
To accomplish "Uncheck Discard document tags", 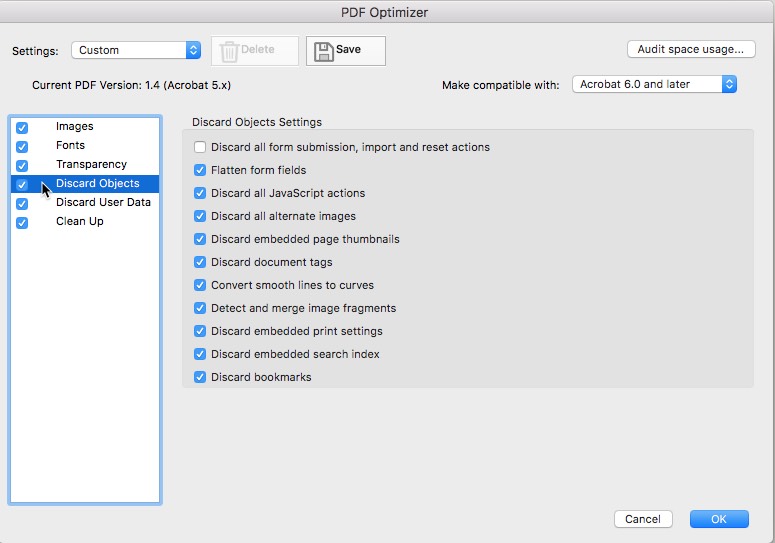I will coord(200,262).
